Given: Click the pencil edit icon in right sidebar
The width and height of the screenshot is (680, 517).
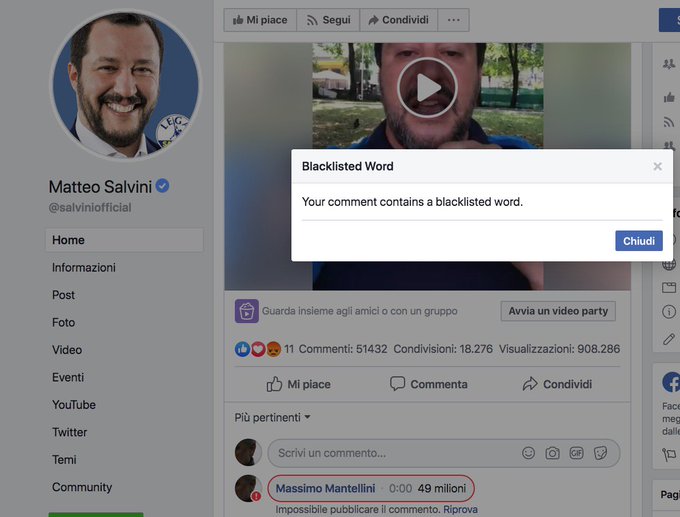Looking at the screenshot, I should (x=669, y=339).
